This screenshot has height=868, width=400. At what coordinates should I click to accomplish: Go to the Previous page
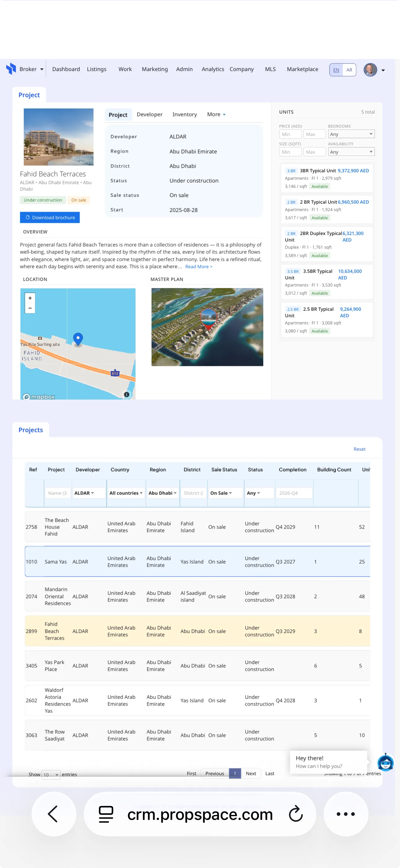pos(215,773)
